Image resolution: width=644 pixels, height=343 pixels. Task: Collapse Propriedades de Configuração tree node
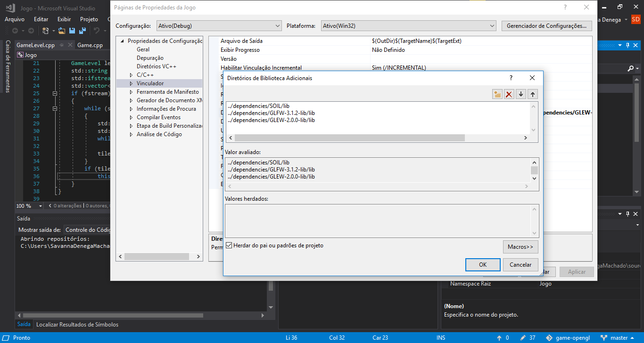(x=123, y=41)
